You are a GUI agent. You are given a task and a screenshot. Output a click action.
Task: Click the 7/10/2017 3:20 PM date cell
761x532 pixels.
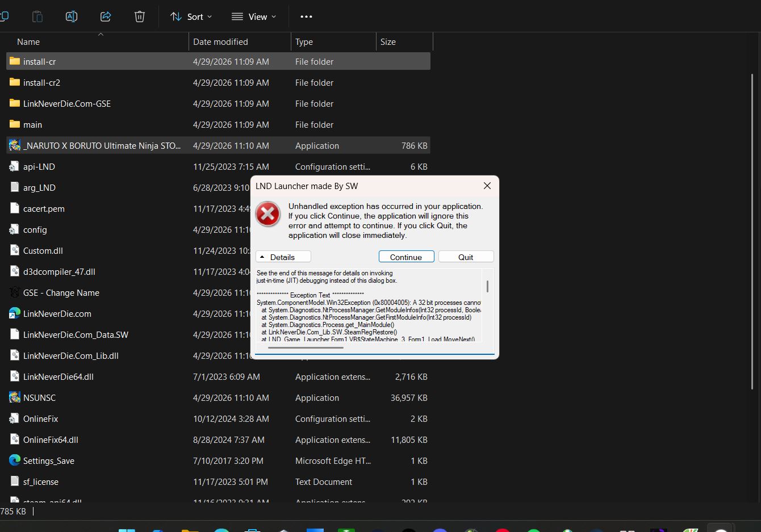[228, 460]
